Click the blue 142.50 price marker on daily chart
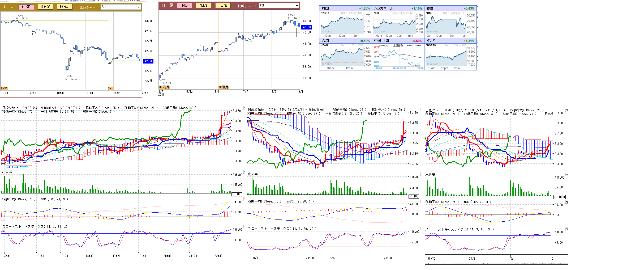Screen dimensions: 644x270 pos(306,27)
